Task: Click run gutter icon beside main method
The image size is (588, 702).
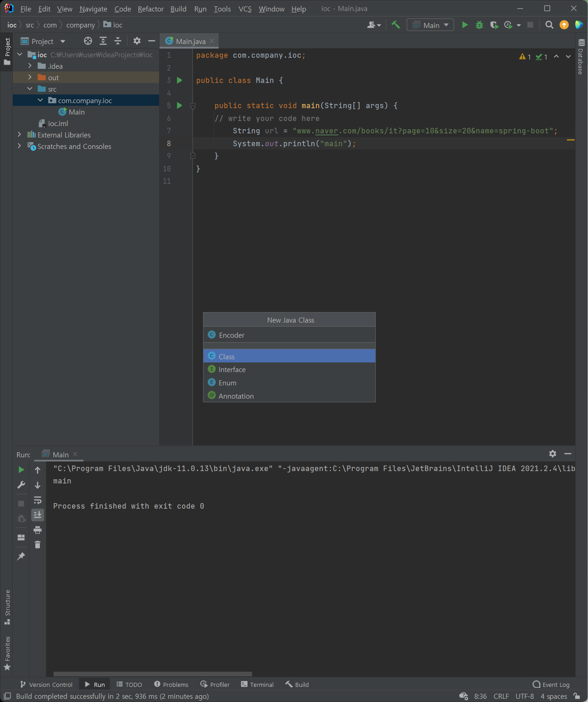Action: coord(180,105)
